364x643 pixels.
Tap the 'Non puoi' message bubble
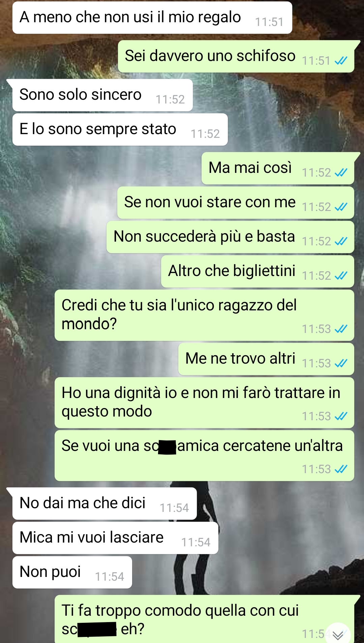pyautogui.click(x=72, y=572)
